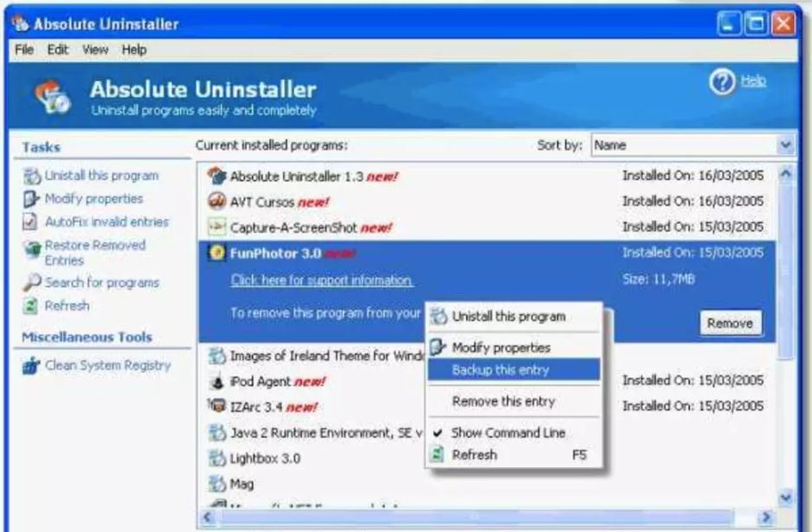Click the Absolute Uninstaller title bar icon
This screenshot has width=812, height=532.
(x=20, y=23)
